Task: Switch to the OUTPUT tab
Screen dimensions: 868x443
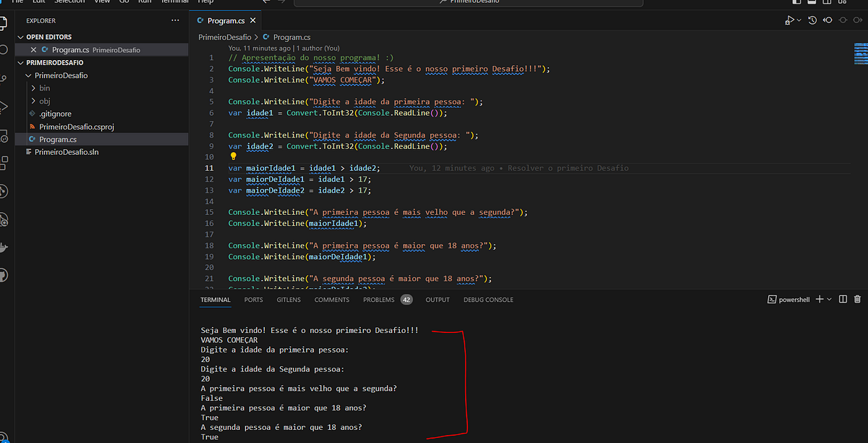Action: [437, 299]
